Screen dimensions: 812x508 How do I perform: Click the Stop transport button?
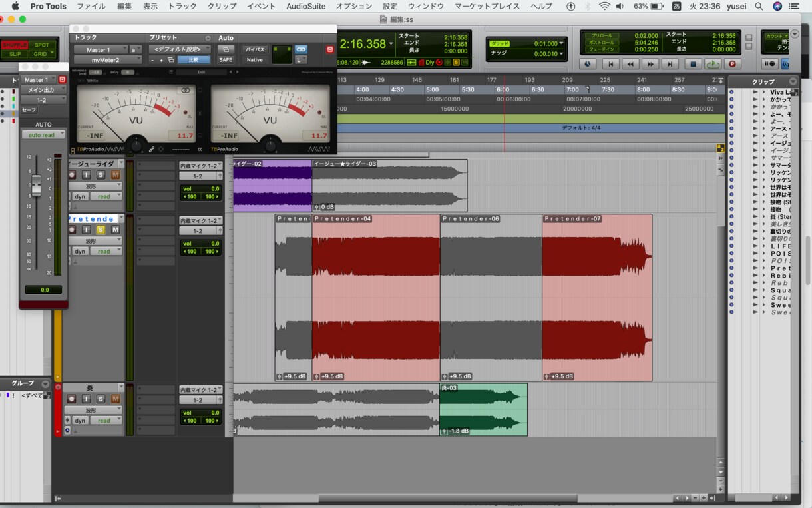tap(692, 64)
